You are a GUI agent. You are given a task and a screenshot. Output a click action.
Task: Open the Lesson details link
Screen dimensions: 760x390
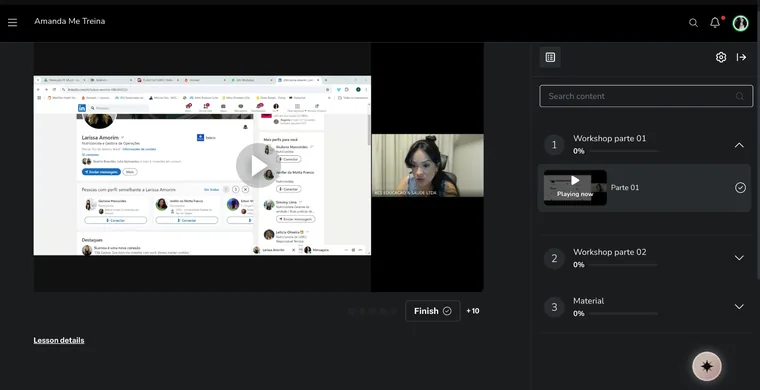(59, 340)
